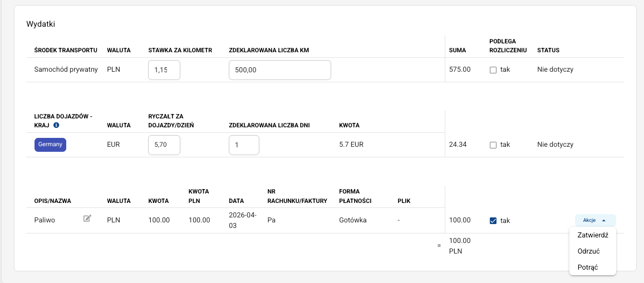The width and height of the screenshot is (644, 283).
Task: Select Odrzuć in the actions menu
Action: 588,251
